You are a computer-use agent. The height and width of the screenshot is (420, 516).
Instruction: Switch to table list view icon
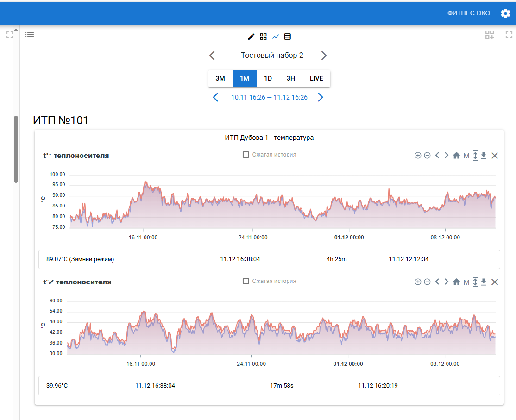(288, 37)
